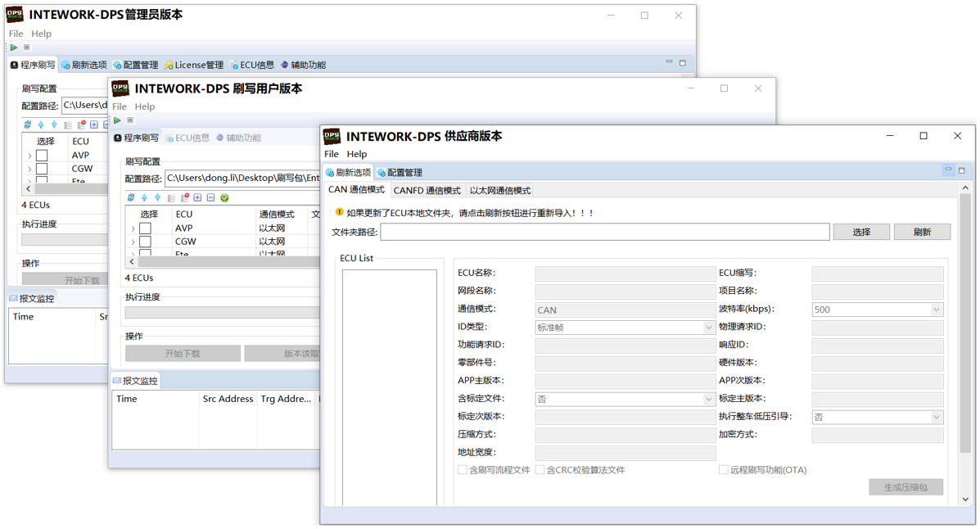Screen dimensions: 980x529
Task: Click the move-down arrow in the admin window toolbar
Action: point(54,125)
